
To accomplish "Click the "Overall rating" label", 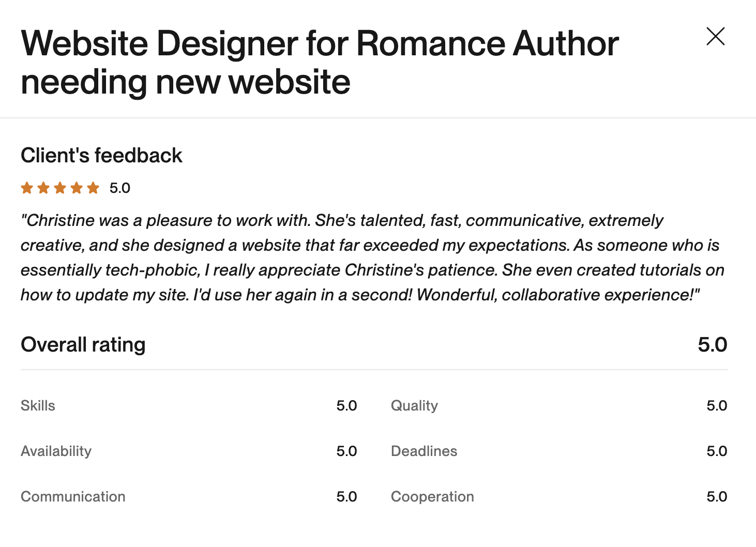I will (83, 345).
